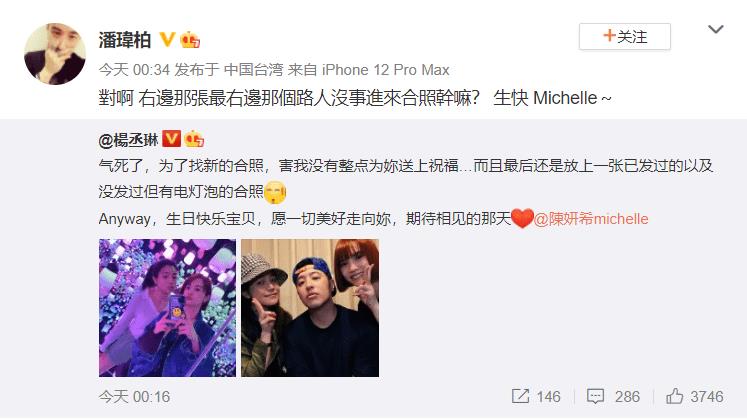Expand the post options chevron
The width and height of the screenshot is (747, 420).
(x=716, y=30)
